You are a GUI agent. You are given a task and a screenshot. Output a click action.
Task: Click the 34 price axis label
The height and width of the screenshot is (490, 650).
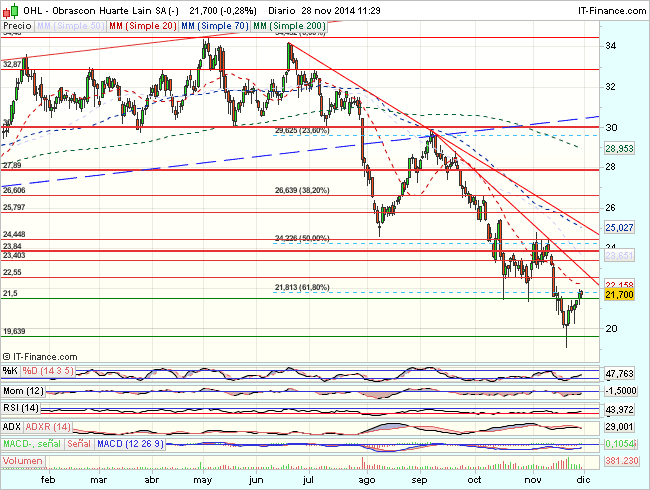click(611, 46)
